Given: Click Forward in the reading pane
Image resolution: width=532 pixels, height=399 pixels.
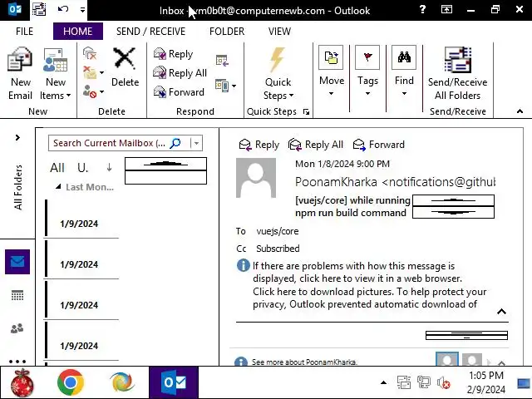Looking at the screenshot, I should point(379,145).
